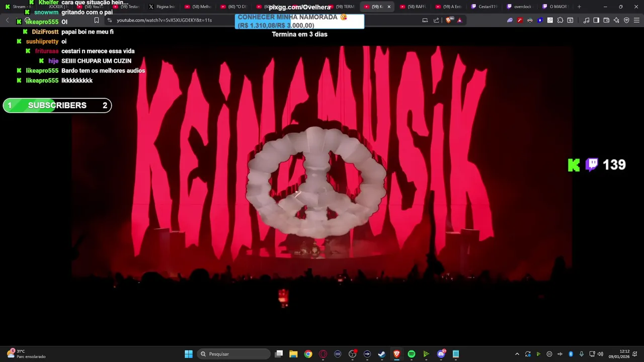644x362 pixels.
Task: Click the taskbar Pesquisar search box
Action: point(233,354)
